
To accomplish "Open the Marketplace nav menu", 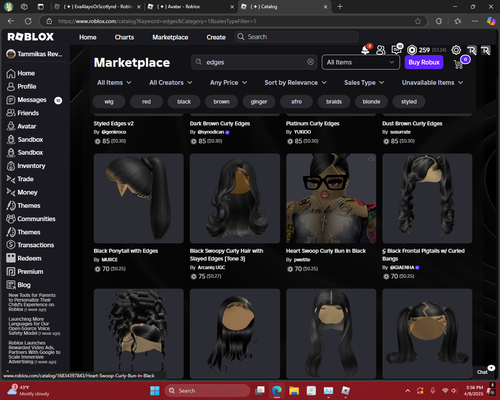I will (170, 37).
